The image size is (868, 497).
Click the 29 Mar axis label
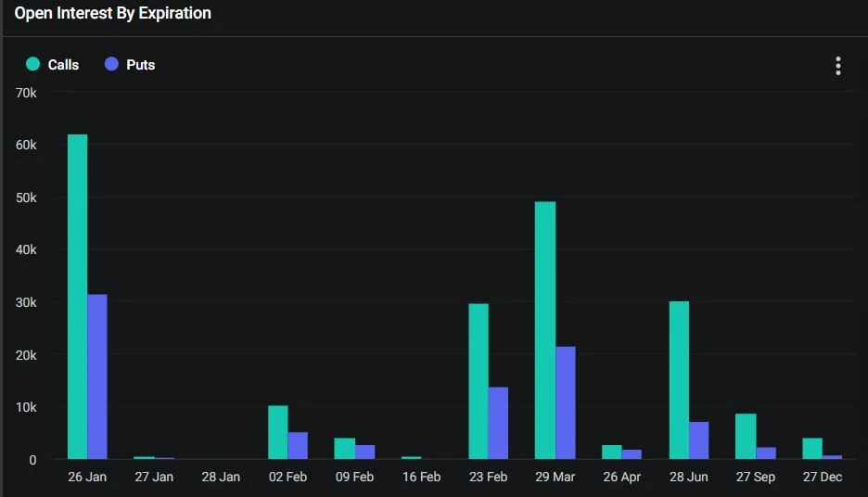[x=555, y=478]
